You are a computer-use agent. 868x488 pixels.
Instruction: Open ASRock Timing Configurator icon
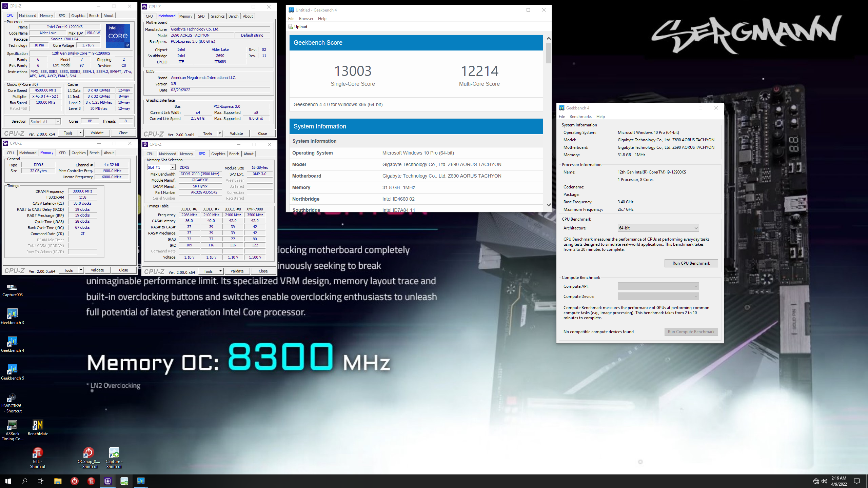click(x=13, y=430)
